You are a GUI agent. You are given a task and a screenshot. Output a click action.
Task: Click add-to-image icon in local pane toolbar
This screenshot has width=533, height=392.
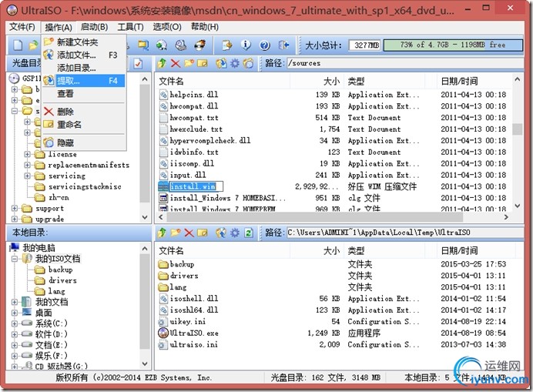(x=221, y=233)
